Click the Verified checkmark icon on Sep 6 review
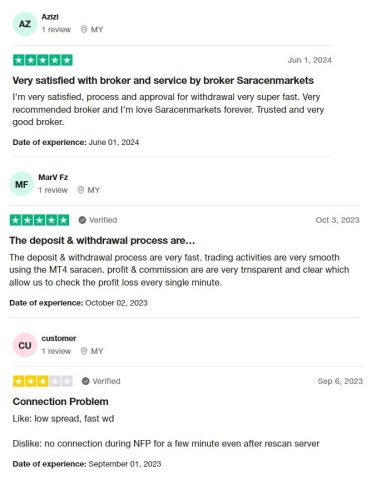The image size is (376, 480). coord(85,381)
